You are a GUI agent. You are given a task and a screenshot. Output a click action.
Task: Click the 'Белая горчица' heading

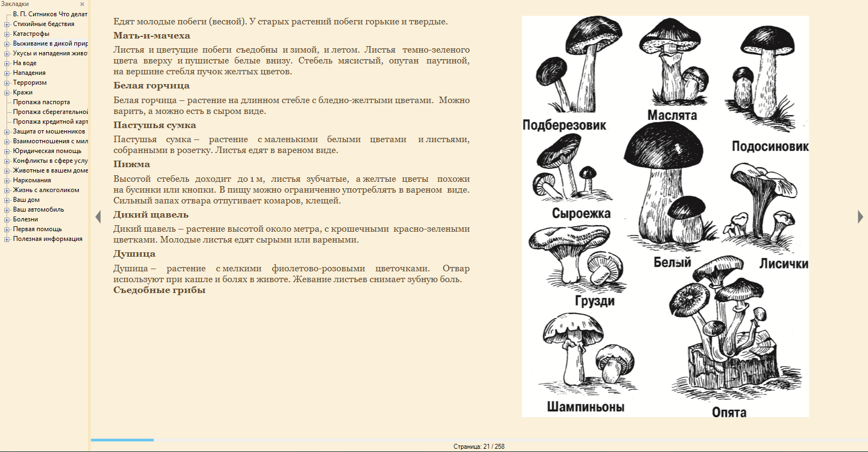(151, 86)
